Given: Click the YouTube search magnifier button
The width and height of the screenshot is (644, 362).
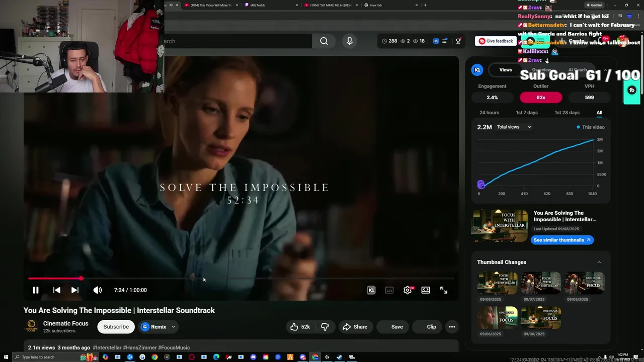Looking at the screenshot, I should click(x=324, y=41).
